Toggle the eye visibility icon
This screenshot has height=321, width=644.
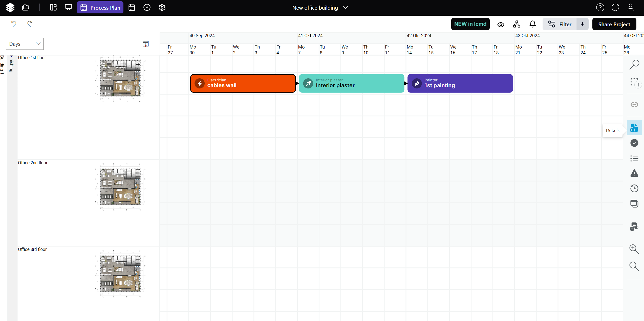(501, 25)
